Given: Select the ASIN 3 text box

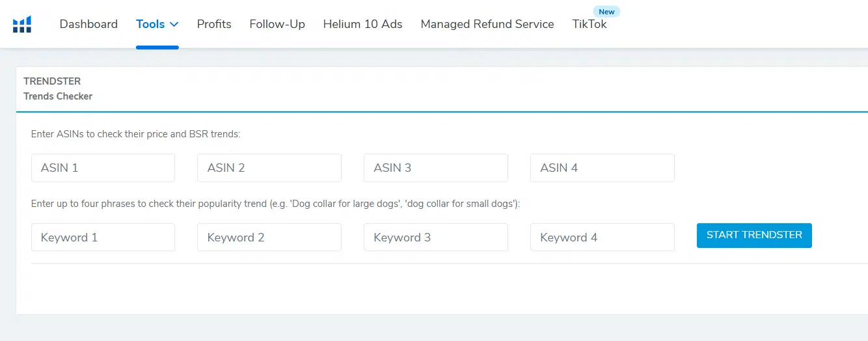Looking at the screenshot, I should click(x=435, y=168).
